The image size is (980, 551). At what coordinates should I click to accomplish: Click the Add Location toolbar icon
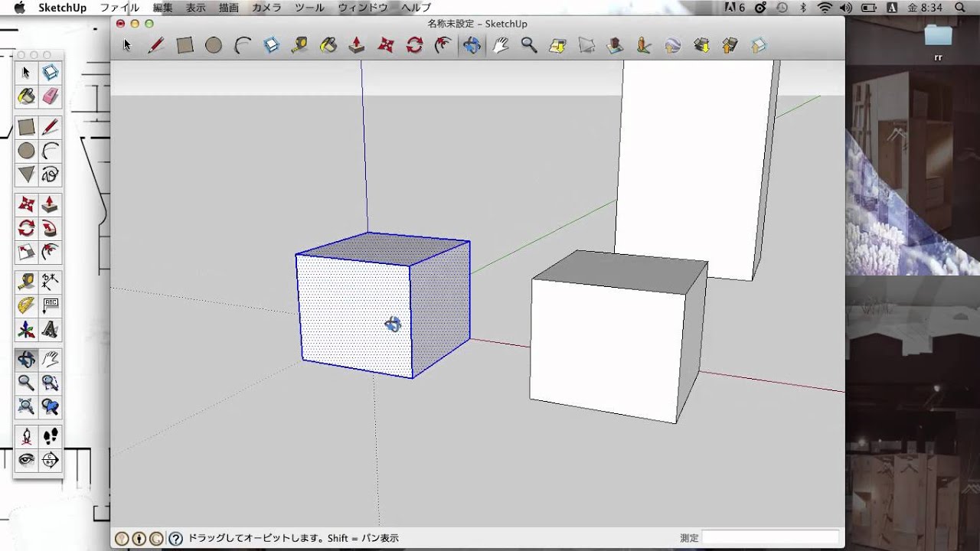coord(558,45)
